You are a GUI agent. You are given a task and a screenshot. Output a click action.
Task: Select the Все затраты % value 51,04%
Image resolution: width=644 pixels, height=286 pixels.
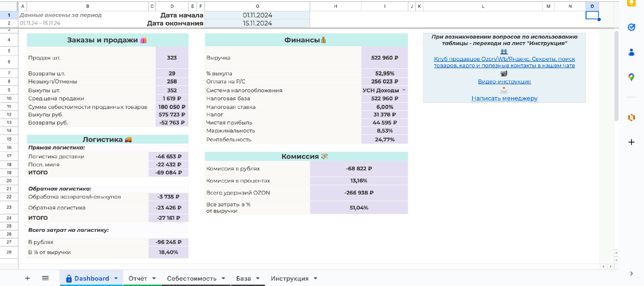click(359, 207)
